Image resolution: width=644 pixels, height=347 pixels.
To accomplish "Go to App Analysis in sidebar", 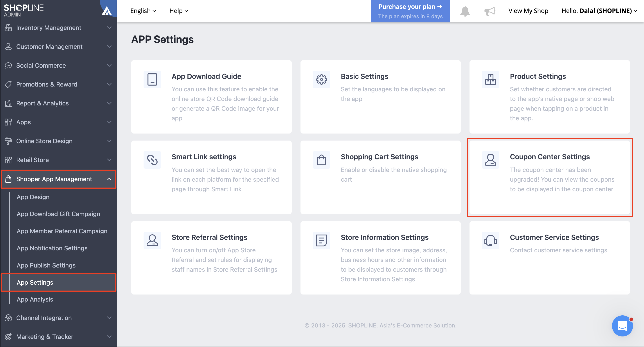I will pyautogui.click(x=35, y=300).
